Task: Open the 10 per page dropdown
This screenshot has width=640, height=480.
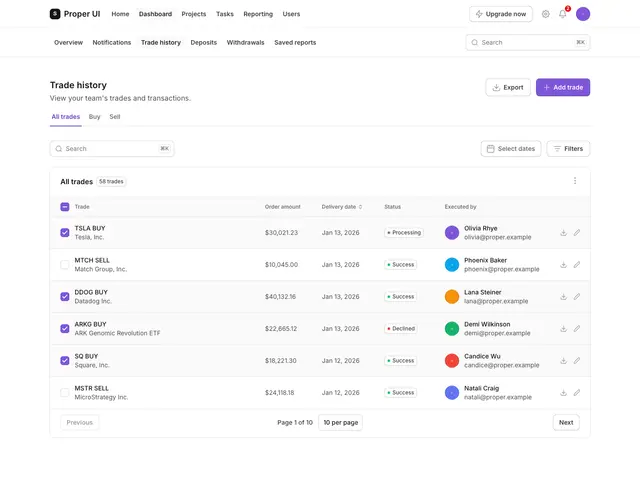Action: [x=340, y=422]
